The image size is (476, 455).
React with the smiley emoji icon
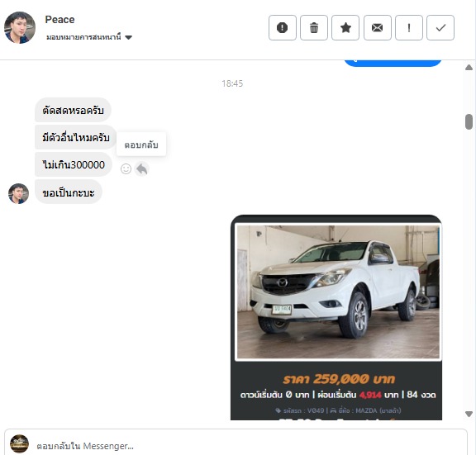pos(126,168)
